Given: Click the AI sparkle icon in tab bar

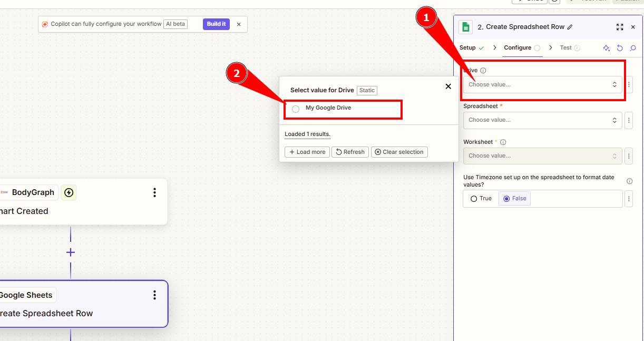Looking at the screenshot, I should [606, 48].
